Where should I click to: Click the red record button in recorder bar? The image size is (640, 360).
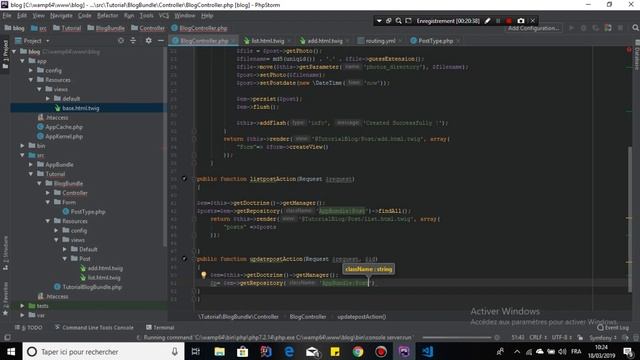(509, 21)
